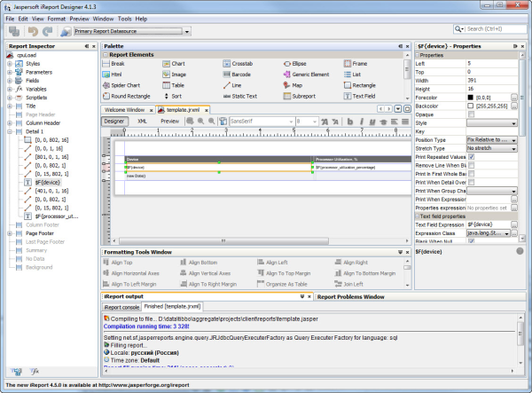The image size is (532, 393).
Task: Toggle Print When Detail Overflows checkbox
Action: (471, 182)
